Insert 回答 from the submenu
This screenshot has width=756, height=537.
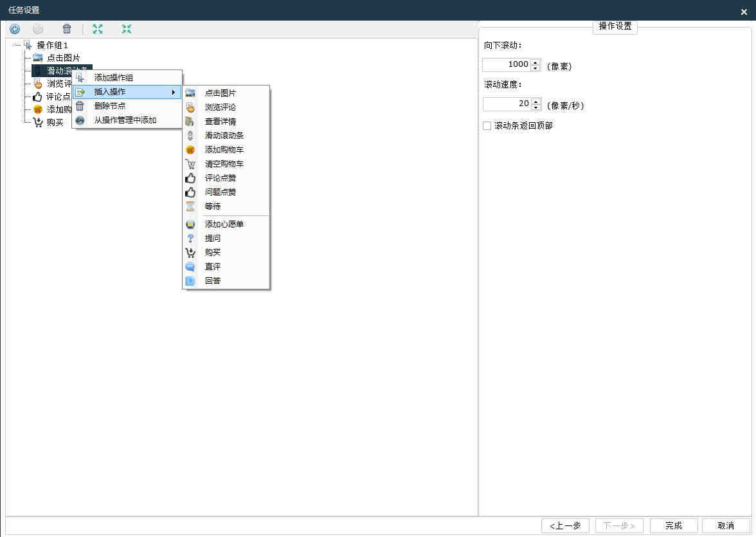[x=226, y=280]
